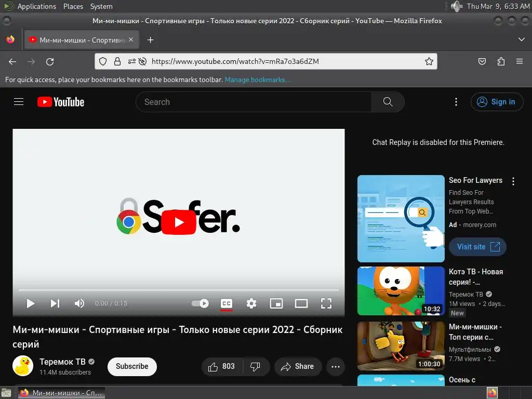
Task: Toggle closed captions CC button
Action: point(227,303)
